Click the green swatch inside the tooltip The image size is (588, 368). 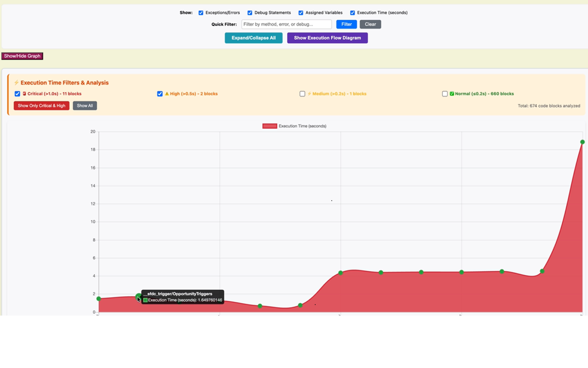pos(146,300)
